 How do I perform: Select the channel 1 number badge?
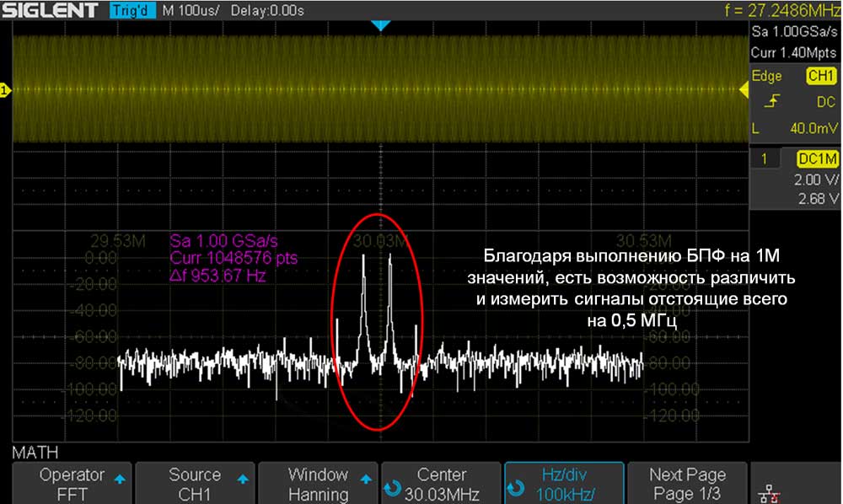(x=765, y=159)
